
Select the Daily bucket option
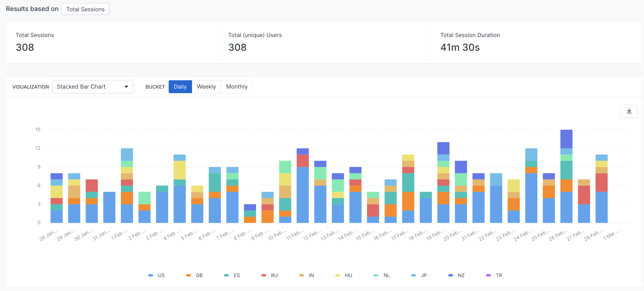[180, 87]
